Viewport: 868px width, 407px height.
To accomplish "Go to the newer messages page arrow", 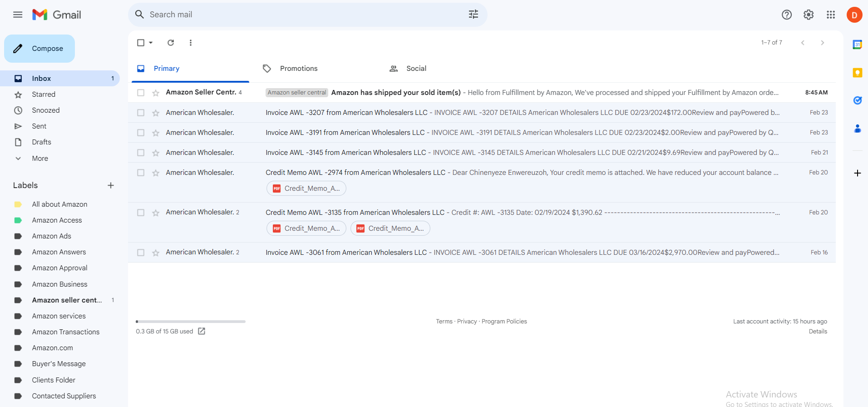I will pos(803,43).
